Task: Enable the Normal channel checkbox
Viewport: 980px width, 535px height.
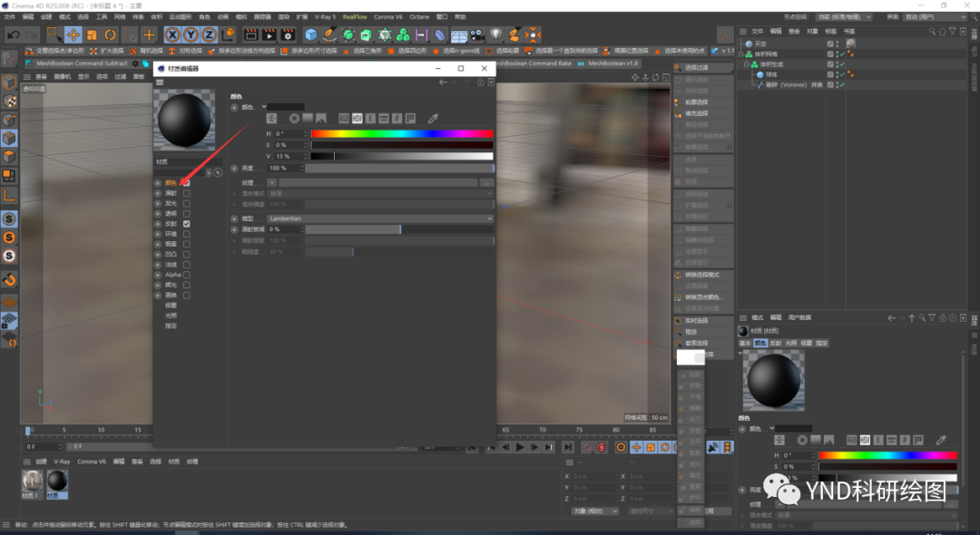Action: [x=187, y=265]
